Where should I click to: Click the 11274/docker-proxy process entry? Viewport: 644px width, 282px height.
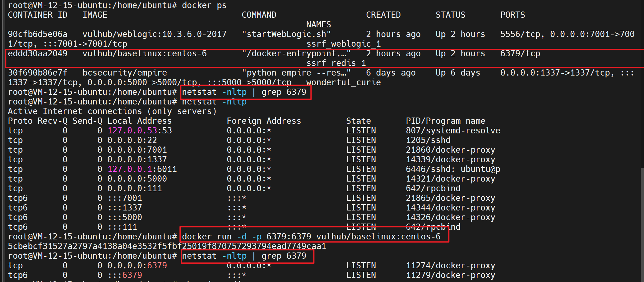[x=450, y=266]
